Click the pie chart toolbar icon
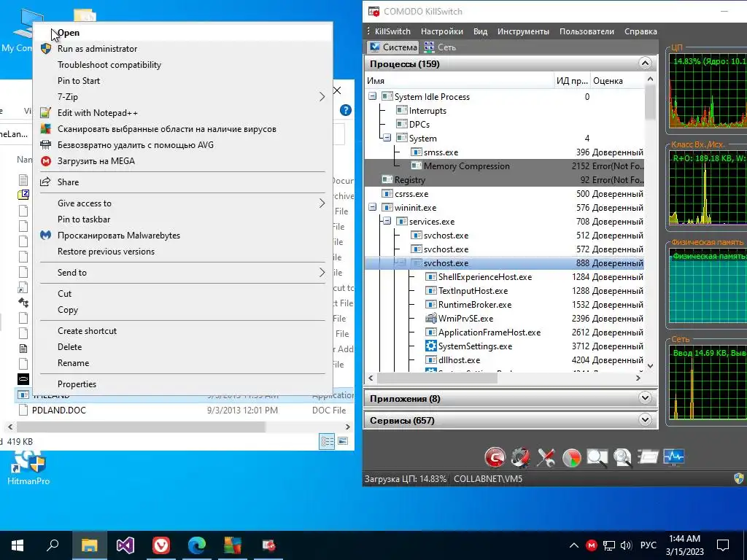 click(572, 458)
